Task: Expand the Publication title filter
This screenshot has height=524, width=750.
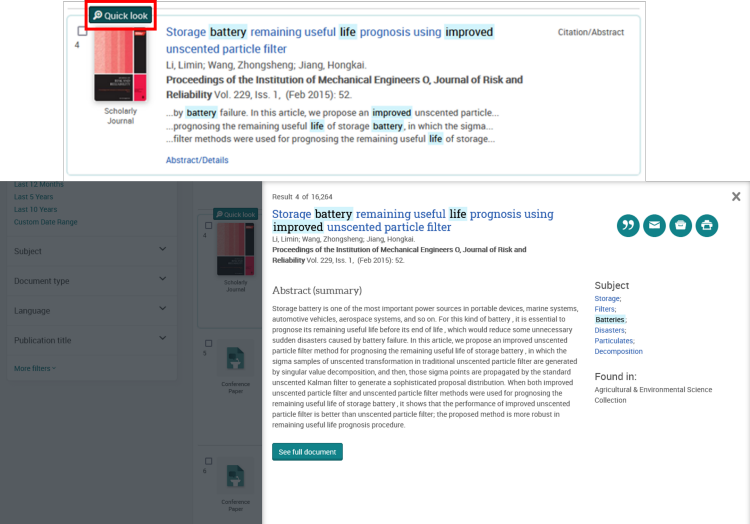Action: [x=162, y=340]
